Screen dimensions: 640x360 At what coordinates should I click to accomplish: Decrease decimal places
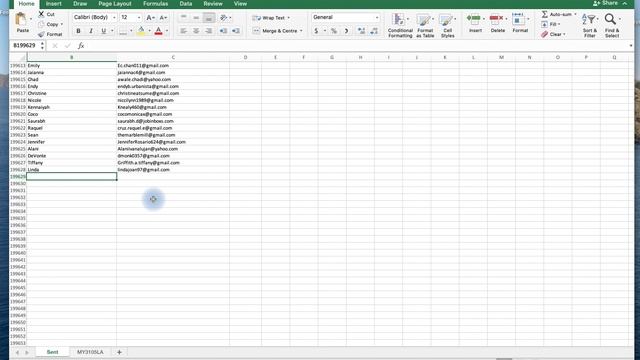click(x=374, y=31)
